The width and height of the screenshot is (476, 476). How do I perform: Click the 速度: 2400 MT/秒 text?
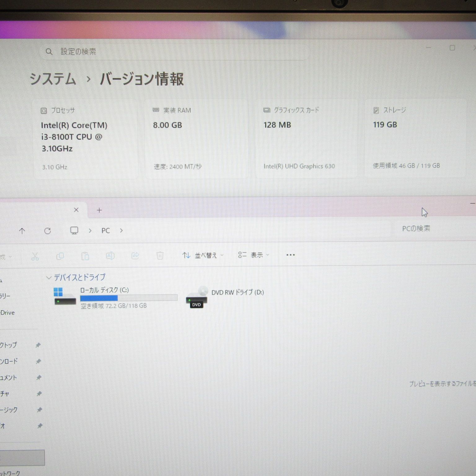tap(178, 167)
